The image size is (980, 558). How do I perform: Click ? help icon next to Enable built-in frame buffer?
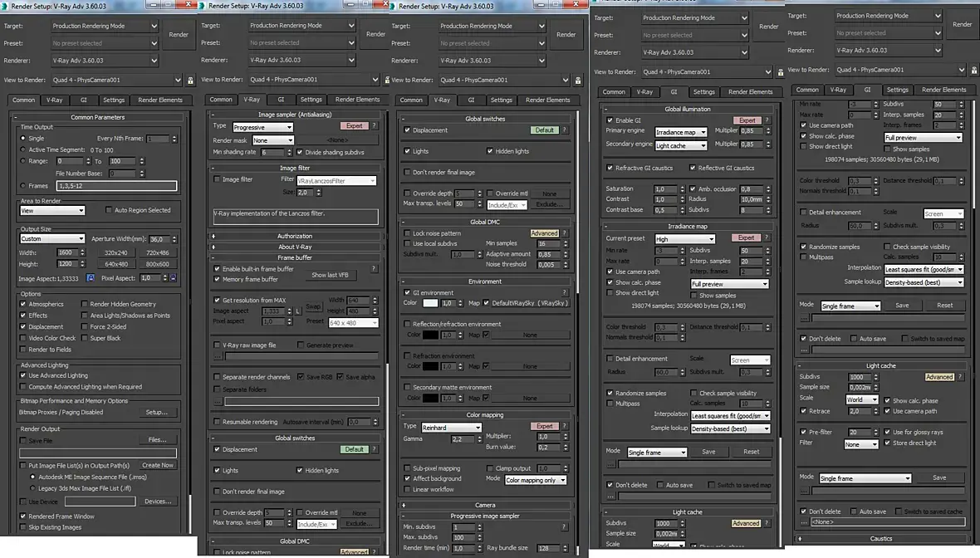pos(374,269)
